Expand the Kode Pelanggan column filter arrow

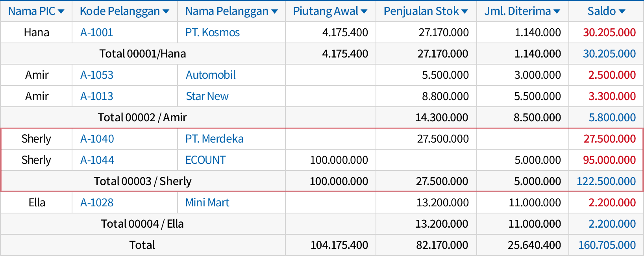[166, 12]
